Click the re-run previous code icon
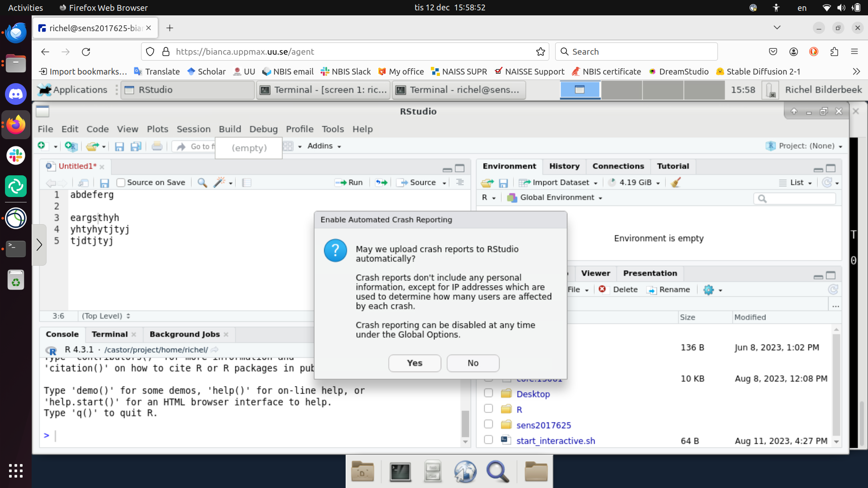This screenshot has width=868, height=488. (382, 183)
